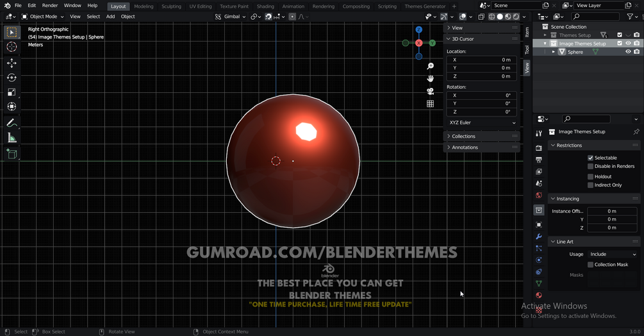Expand the Themes Setup collection tree
This screenshot has height=336, width=644.
pyautogui.click(x=545, y=35)
